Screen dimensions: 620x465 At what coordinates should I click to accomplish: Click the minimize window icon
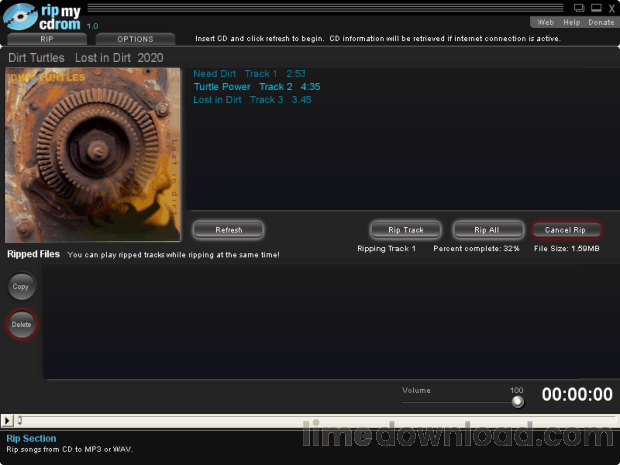(x=596, y=8)
